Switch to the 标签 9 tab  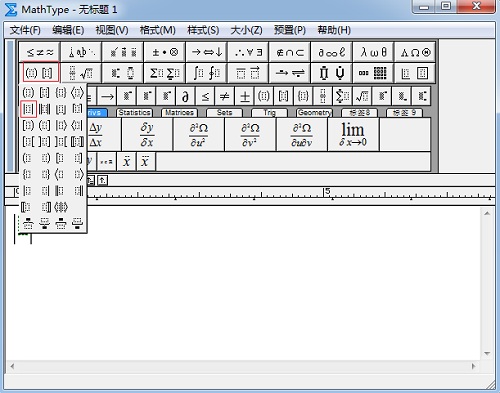[404, 113]
